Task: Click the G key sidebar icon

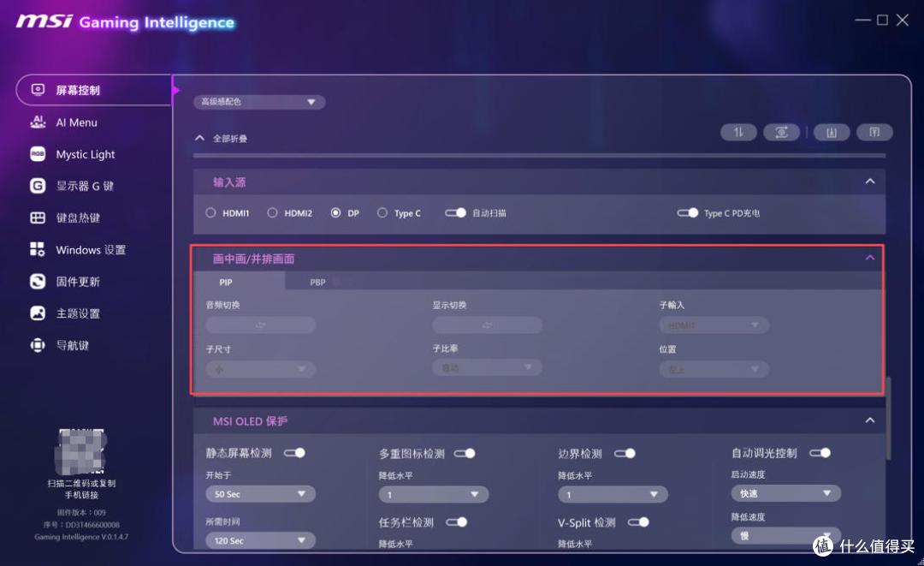Action: tap(38, 186)
